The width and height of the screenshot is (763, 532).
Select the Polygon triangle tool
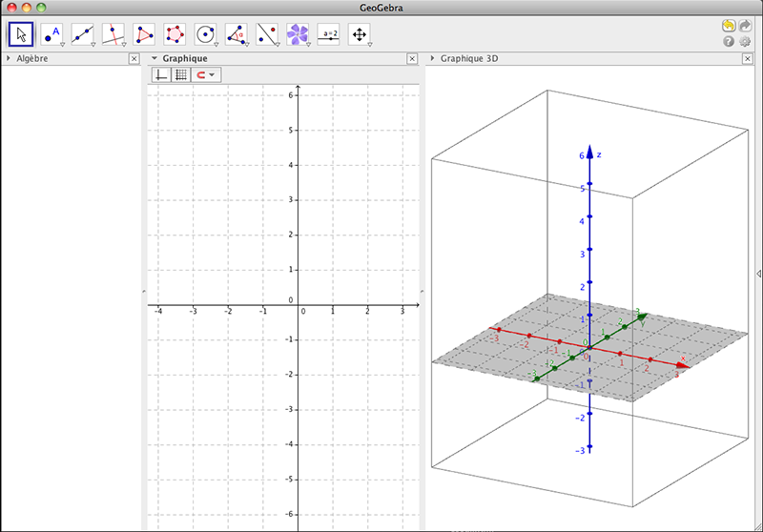click(144, 34)
